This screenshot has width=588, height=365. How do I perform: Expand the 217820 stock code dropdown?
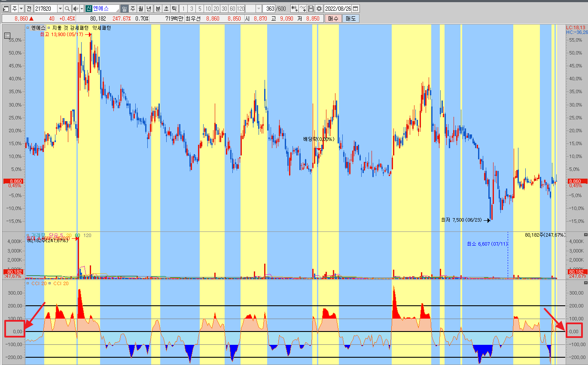(60, 9)
